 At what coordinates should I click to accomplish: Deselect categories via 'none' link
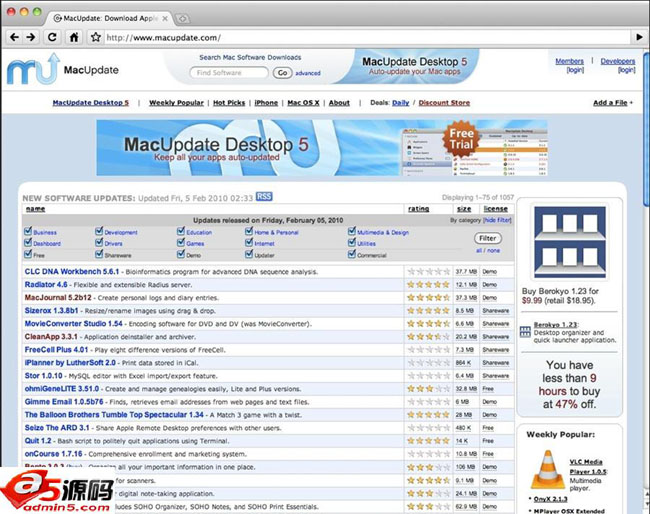coord(493,251)
